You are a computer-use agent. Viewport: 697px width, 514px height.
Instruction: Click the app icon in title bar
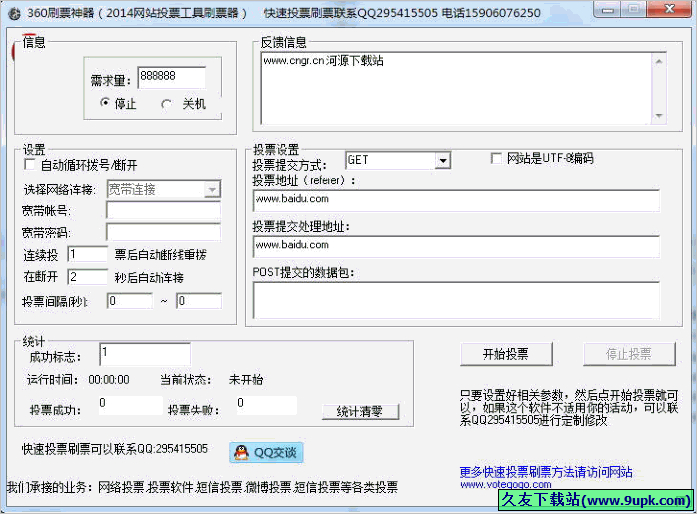point(14,13)
